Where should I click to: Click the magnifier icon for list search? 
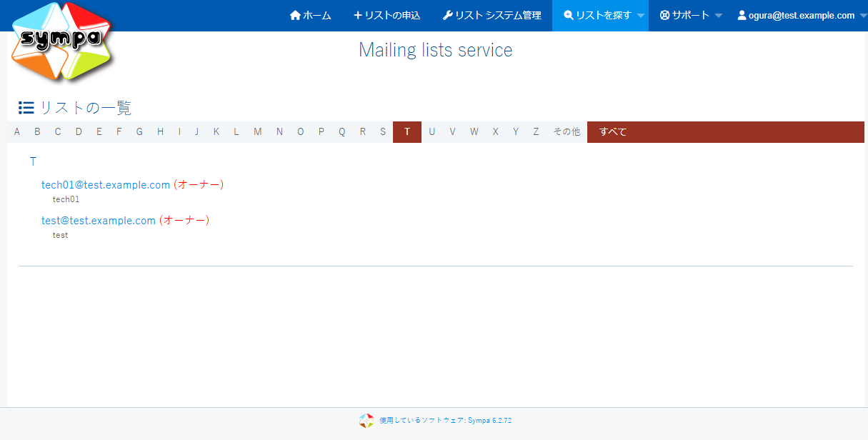point(569,15)
